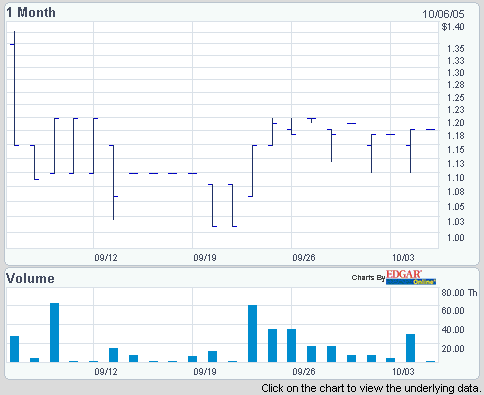Click the 09/12 date under volume chart
Viewport: 484px width, 395px height.
coord(106,372)
